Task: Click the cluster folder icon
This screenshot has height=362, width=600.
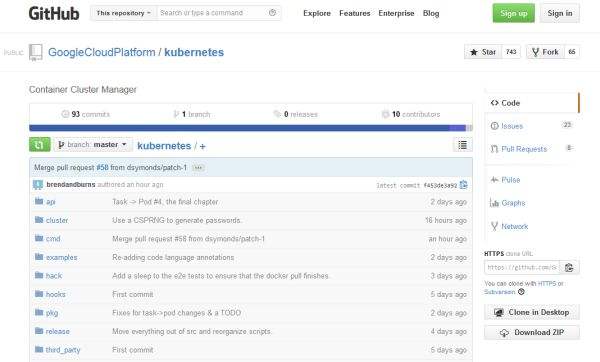Action: pos(39,220)
